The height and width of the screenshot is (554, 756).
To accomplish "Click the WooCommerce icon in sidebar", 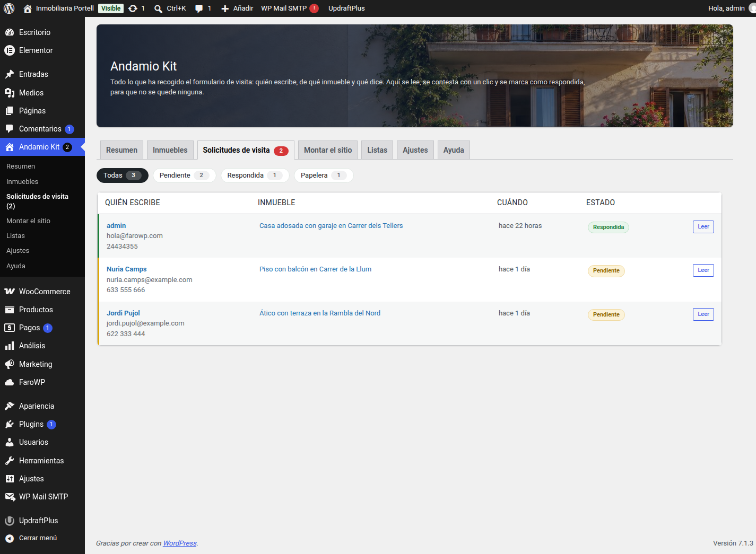I will pyautogui.click(x=10, y=292).
